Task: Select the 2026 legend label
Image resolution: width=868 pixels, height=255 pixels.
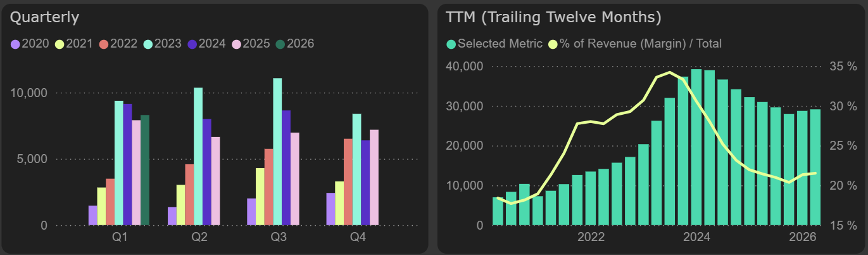Action: pyautogui.click(x=299, y=44)
